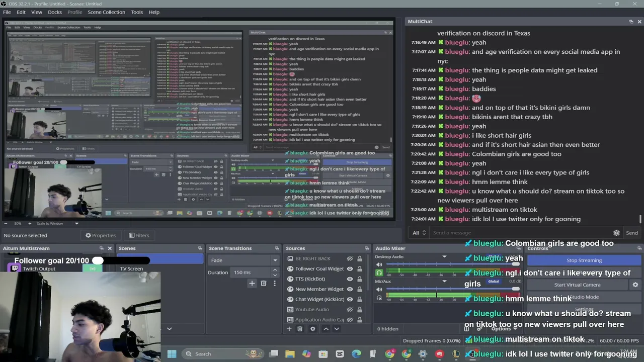Open Microsoft Edge from taskbar
Image resolution: width=644 pixels, height=362 pixels.
coord(356,354)
